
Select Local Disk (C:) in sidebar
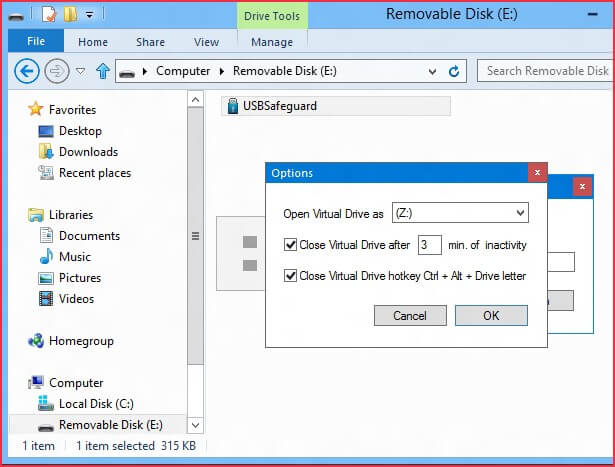point(96,404)
